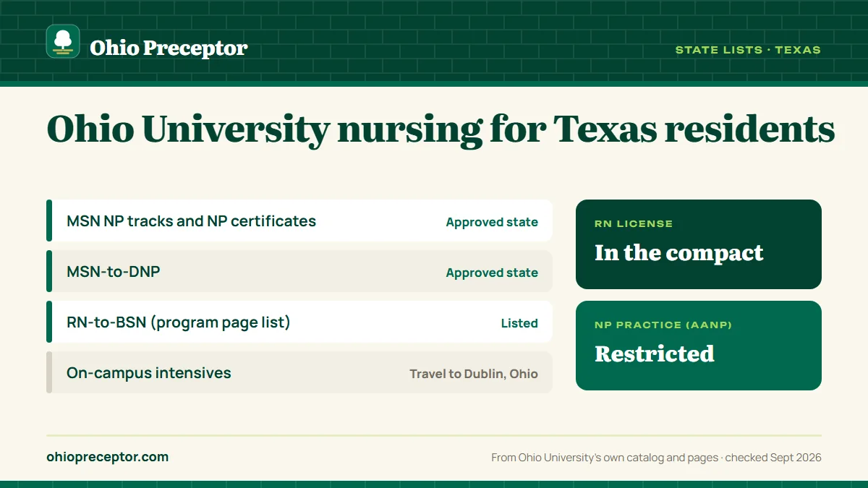Click the headline 'Ohio University nursing for Texas residents'
Image resolution: width=868 pixels, height=488 pixels.
coord(441,129)
